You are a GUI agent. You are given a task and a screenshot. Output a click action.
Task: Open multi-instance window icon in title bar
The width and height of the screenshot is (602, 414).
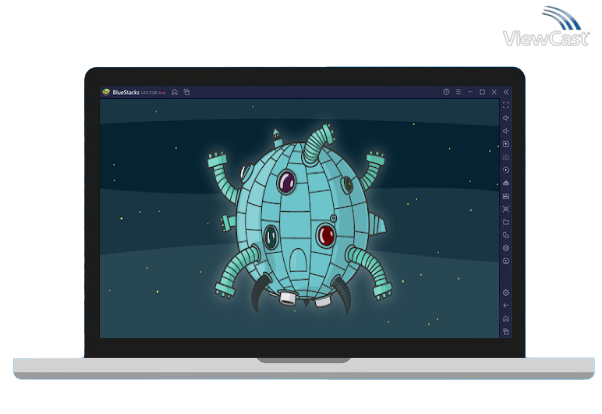(x=187, y=92)
